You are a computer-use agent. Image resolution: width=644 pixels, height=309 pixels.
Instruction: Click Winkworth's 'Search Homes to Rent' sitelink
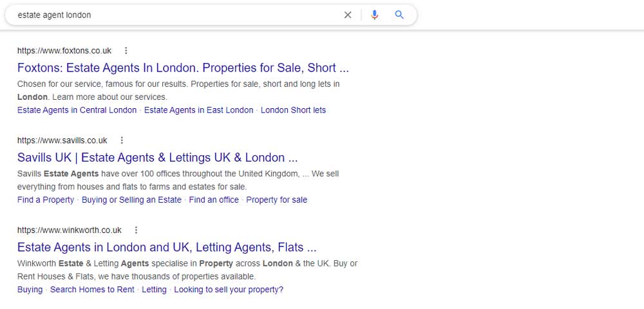pyautogui.click(x=92, y=290)
